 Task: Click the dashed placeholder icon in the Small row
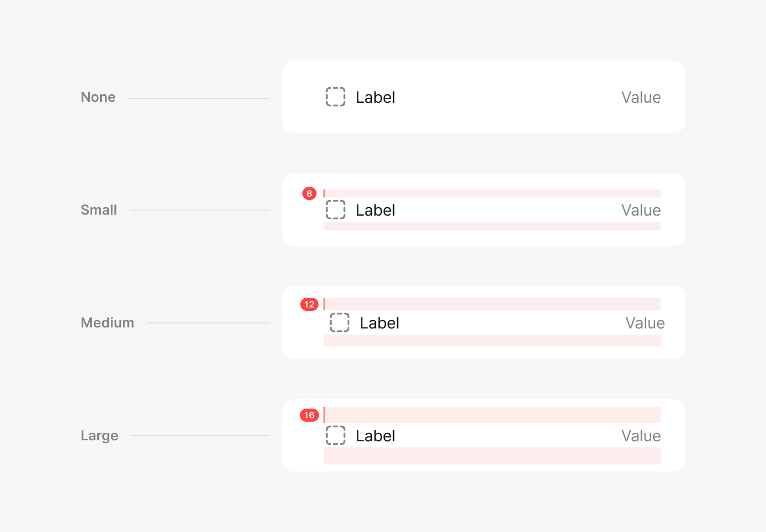336,210
